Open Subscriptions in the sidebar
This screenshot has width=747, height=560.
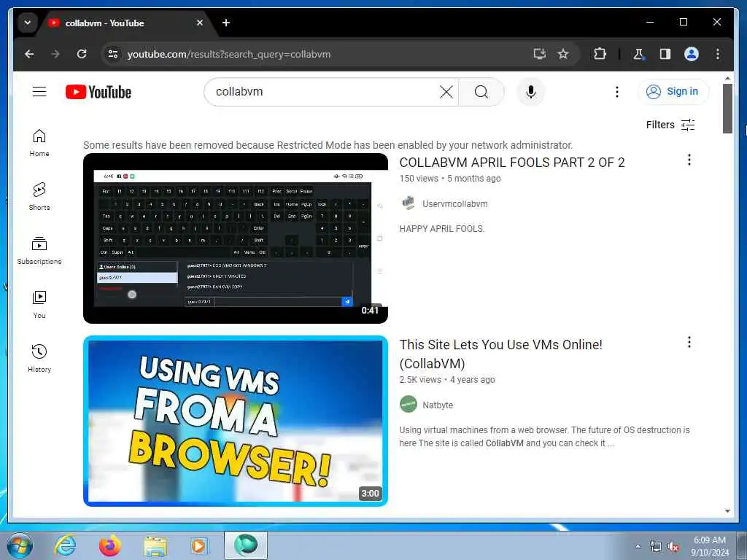click(39, 251)
